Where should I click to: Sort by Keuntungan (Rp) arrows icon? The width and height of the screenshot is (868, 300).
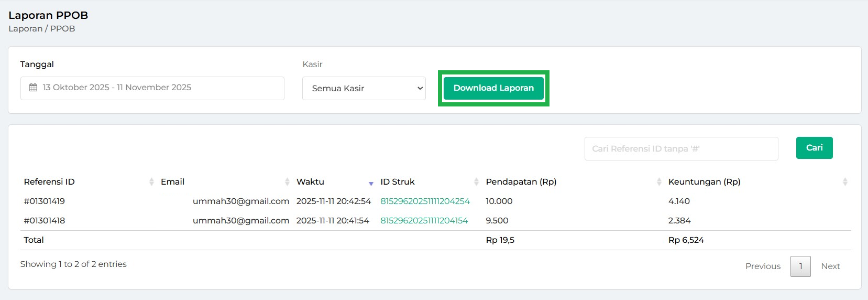click(844, 182)
